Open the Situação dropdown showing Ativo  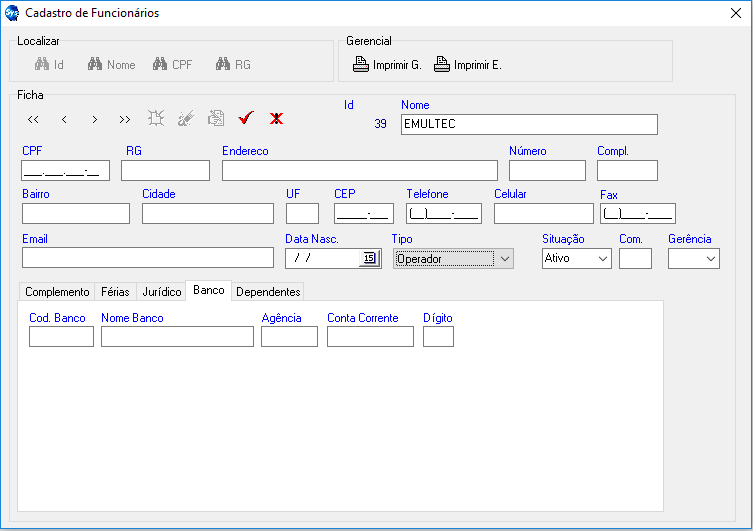[x=602, y=258]
